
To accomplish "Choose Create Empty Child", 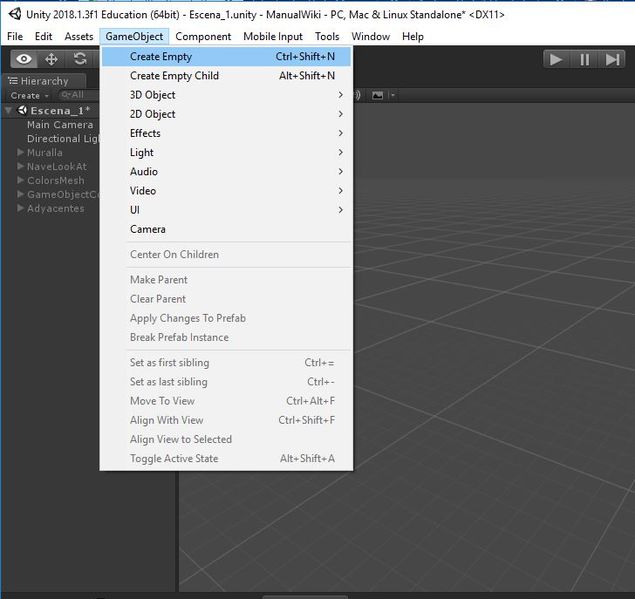I will [x=226, y=76].
